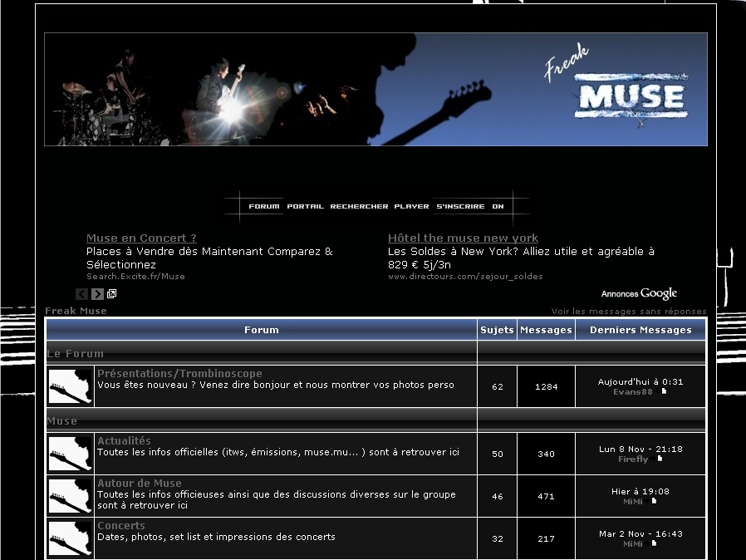This screenshot has width=746, height=560.
Task: Click the Search.Excite.fr/Muse ad URL
Action: 135,277
